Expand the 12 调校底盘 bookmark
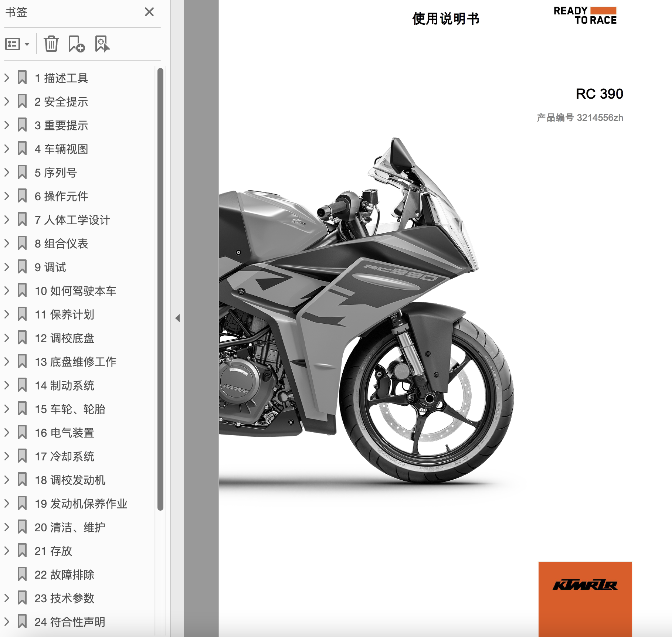Image resolution: width=672 pixels, height=637 pixels. click(7, 338)
